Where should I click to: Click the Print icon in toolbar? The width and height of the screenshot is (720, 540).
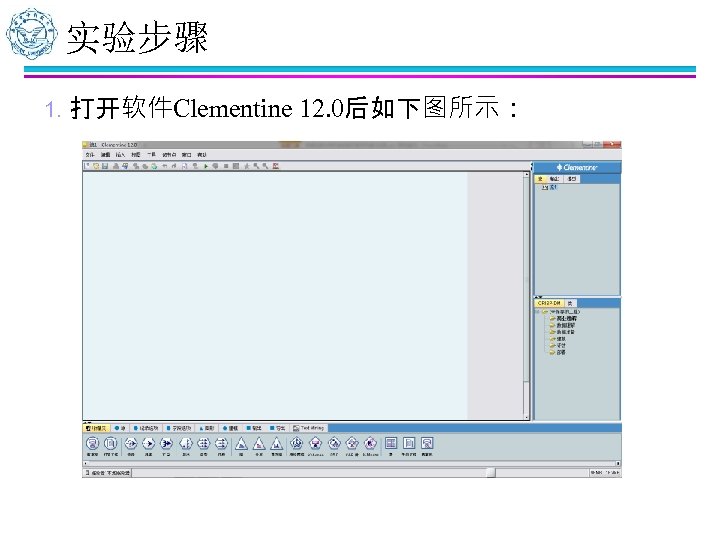tap(116, 166)
